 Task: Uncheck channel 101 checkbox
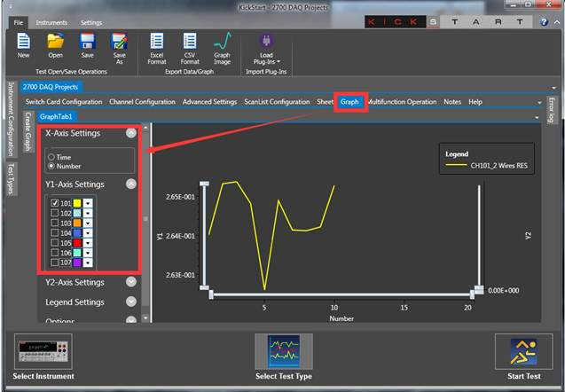[55, 203]
